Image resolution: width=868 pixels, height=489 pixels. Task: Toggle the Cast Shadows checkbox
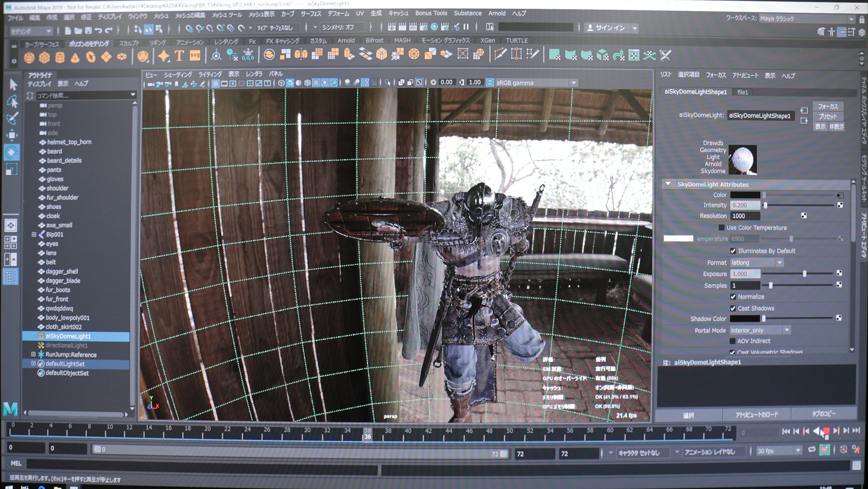[733, 308]
